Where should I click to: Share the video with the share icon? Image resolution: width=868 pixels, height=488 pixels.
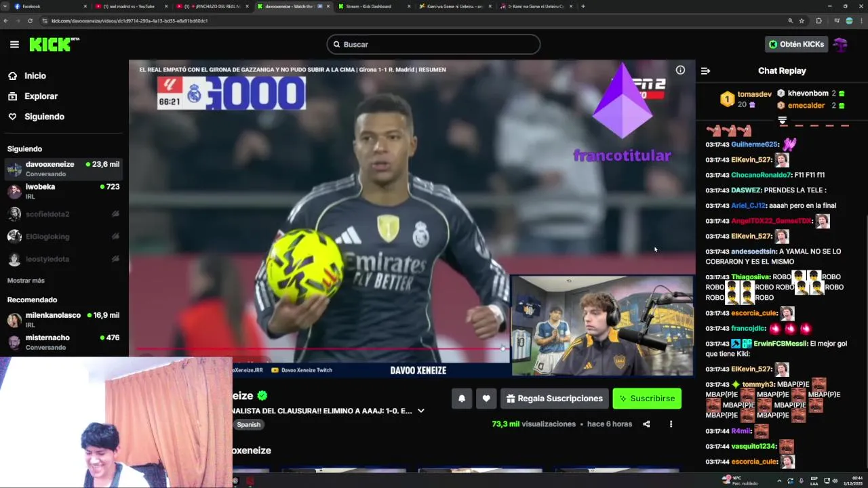pos(646,424)
